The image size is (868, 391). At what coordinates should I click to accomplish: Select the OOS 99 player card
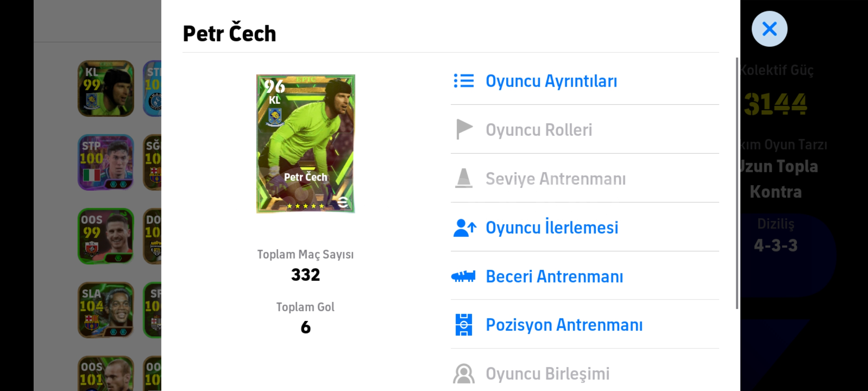pyautogui.click(x=106, y=236)
